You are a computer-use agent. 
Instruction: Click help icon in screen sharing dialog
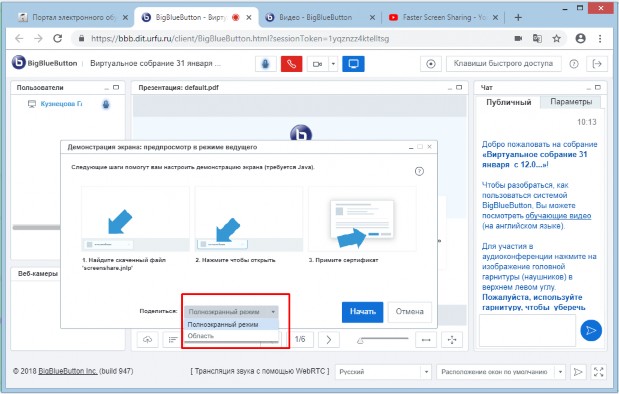click(x=419, y=171)
